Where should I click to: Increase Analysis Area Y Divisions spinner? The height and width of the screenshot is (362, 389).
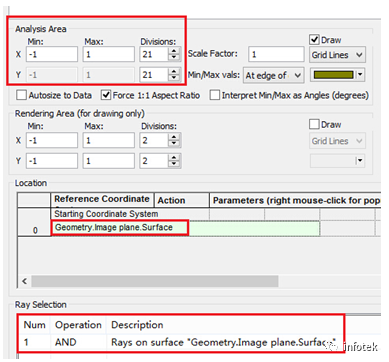[174, 72]
